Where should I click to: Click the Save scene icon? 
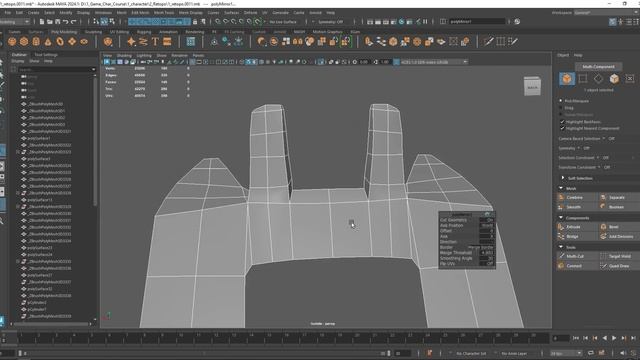(x=58, y=22)
